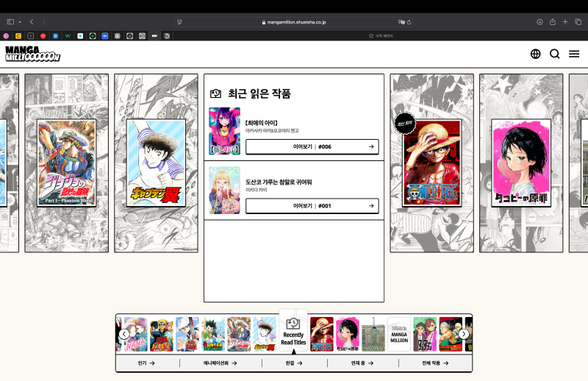Viewport: 588px width, 381px height.
Task: Show downloads from the Safari toolbar
Action: (x=539, y=22)
